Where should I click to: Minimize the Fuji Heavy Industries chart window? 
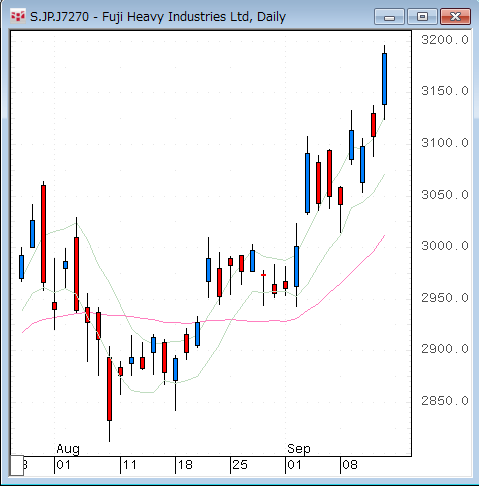pos(389,17)
